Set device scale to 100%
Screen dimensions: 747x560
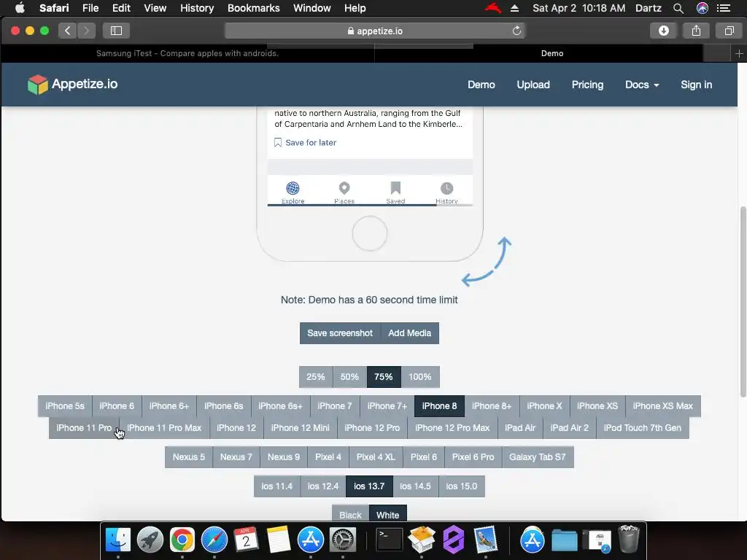(x=420, y=377)
